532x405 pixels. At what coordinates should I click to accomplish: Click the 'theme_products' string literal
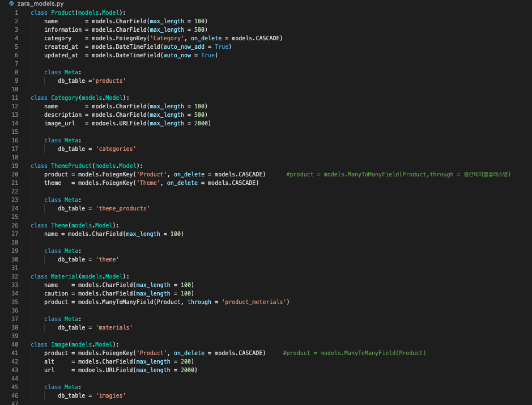coord(122,208)
